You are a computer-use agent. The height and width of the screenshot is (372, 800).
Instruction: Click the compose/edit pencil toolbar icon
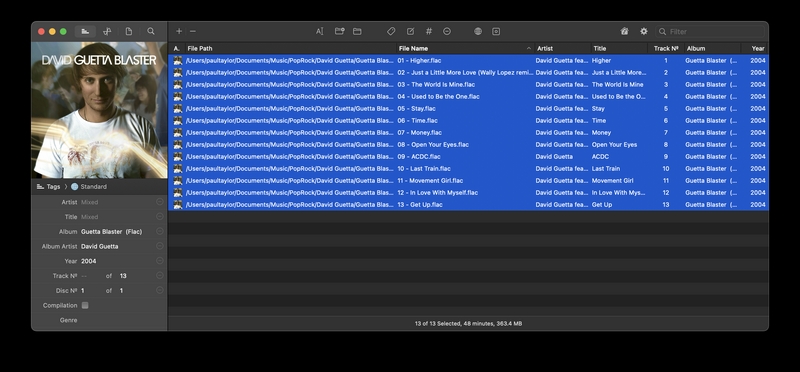(410, 31)
